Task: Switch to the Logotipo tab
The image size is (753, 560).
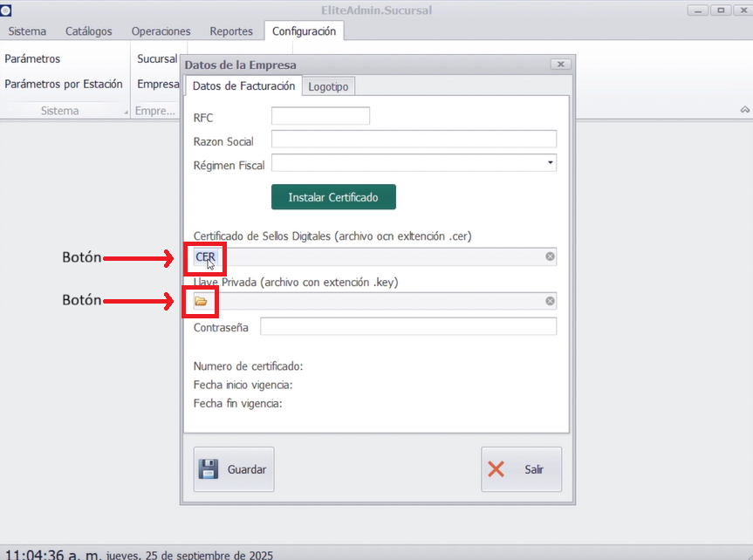Action: [x=328, y=86]
